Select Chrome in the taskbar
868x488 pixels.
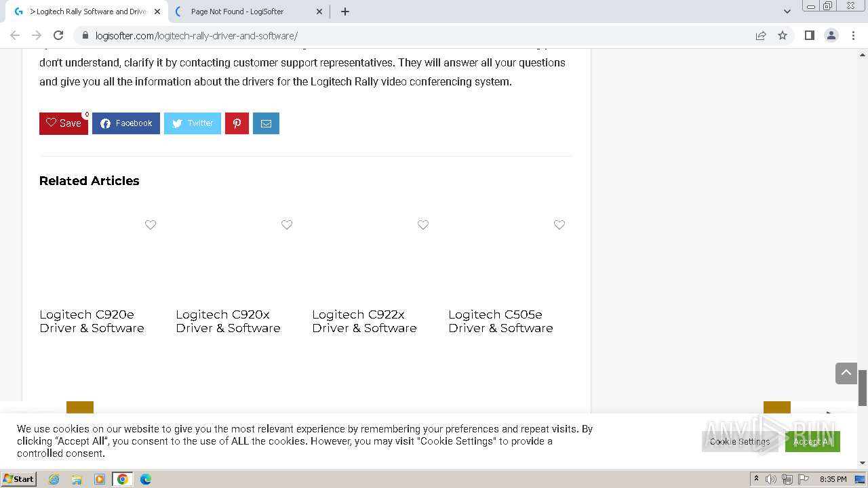click(x=123, y=479)
